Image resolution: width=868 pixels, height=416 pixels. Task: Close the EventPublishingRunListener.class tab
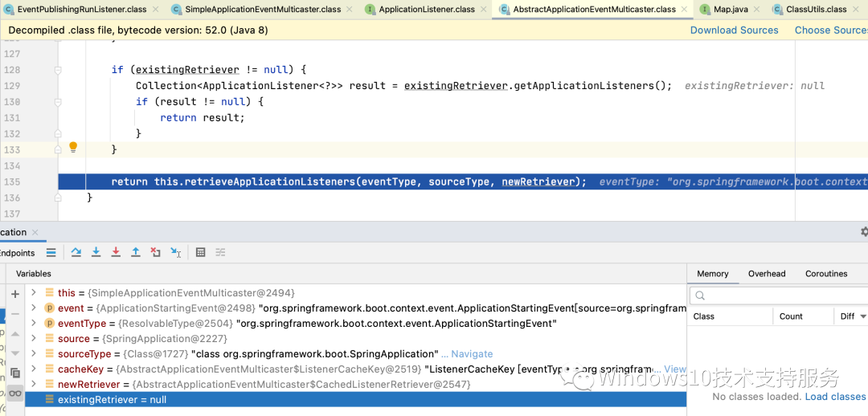tap(156, 10)
